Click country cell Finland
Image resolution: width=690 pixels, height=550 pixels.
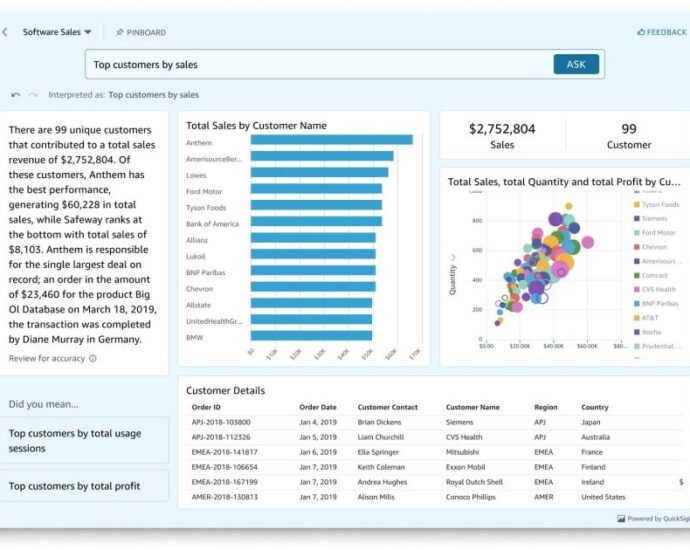click(x=593, y=467)
